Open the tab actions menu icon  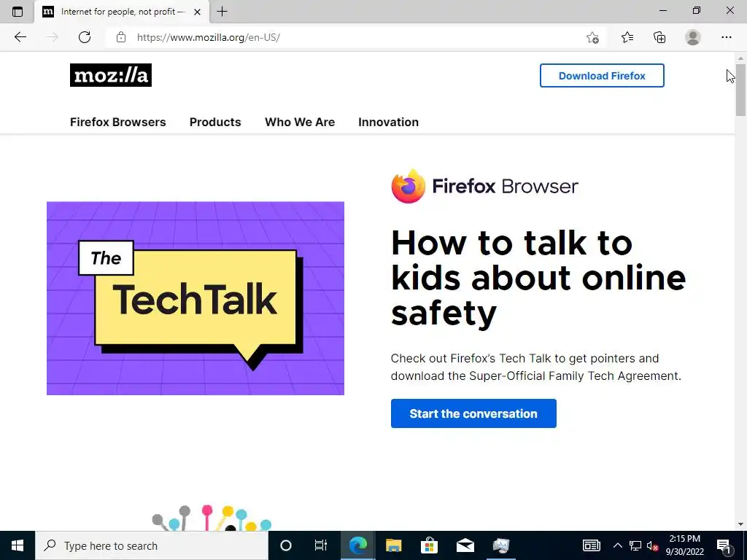click(x=18, y=12)
